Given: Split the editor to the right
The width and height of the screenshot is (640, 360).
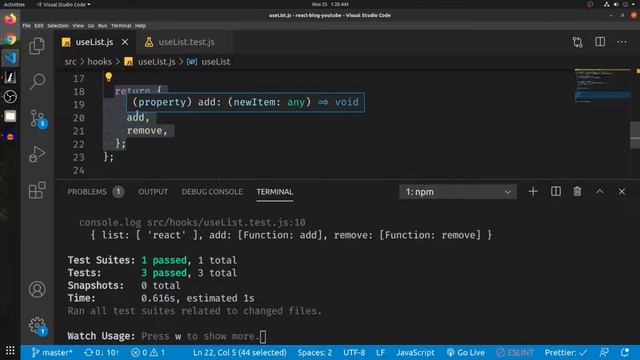Looking at the screenshot, I should pyautogui.click(x=600, y=42).
